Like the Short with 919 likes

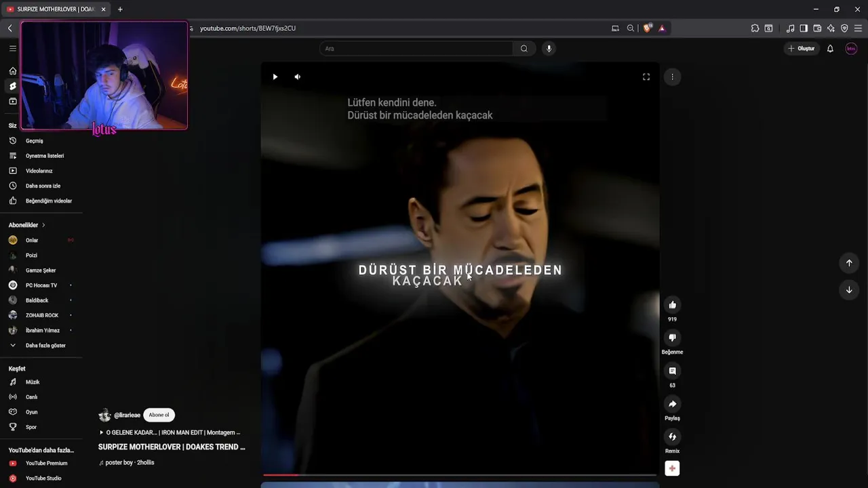pos(672,304)
